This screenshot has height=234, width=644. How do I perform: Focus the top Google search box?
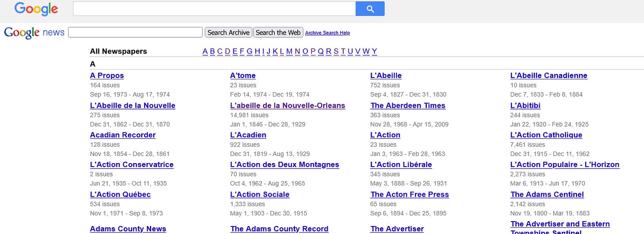(215, 9)
